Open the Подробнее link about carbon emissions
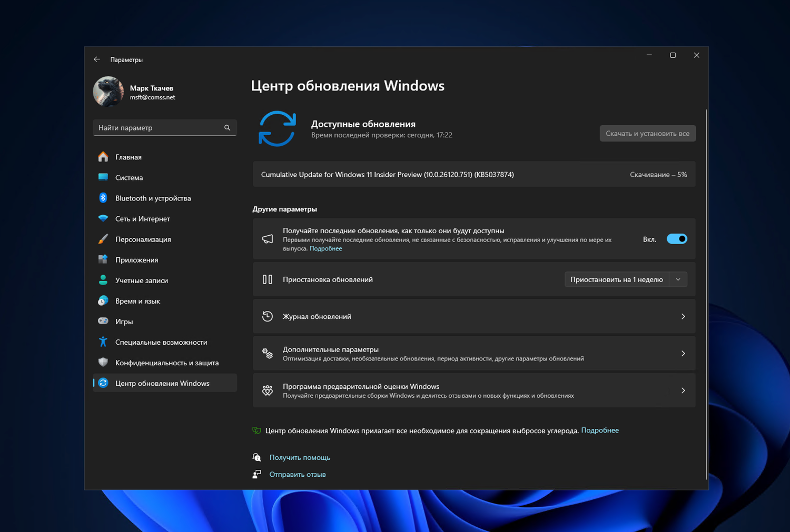790x532 pixels. 600,430
